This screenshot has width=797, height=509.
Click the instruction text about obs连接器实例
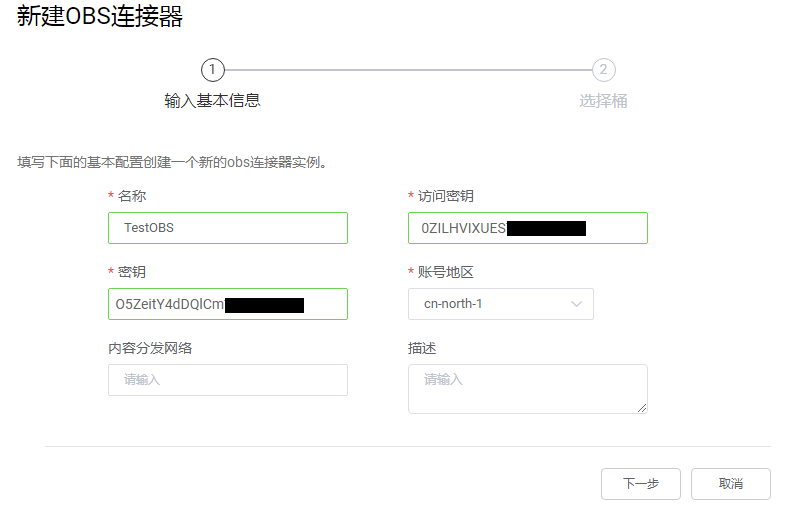pos(172,162)
